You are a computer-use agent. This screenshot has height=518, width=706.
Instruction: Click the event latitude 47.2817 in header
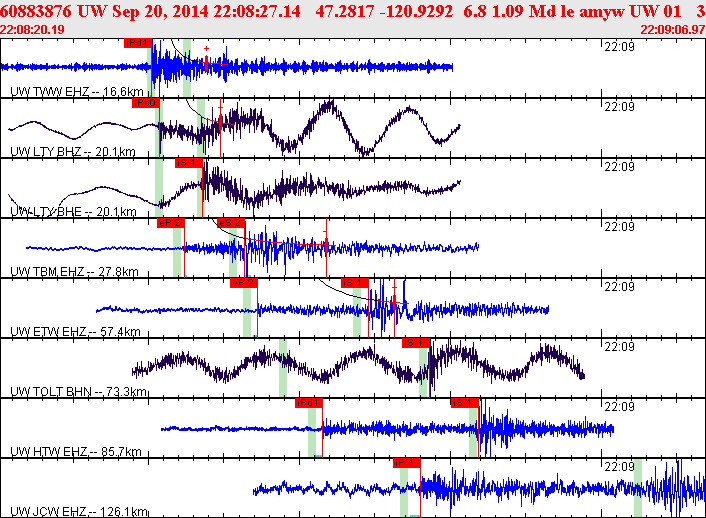[344, 11]
